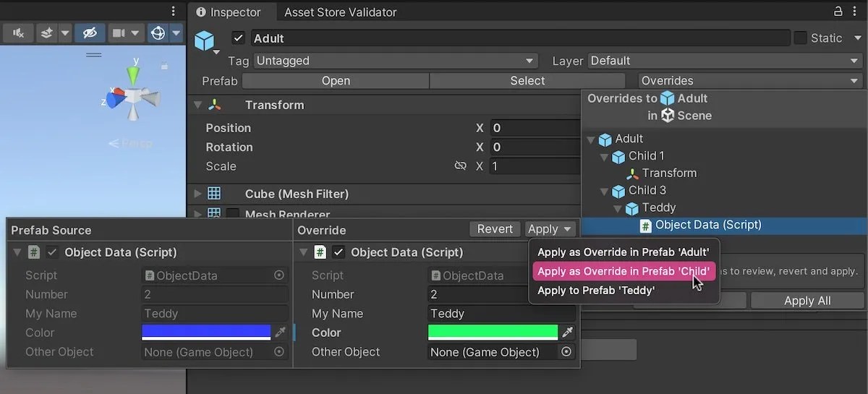Click the Apply All button
This screenshot has height=394, width=868.
tap(807, 301)
